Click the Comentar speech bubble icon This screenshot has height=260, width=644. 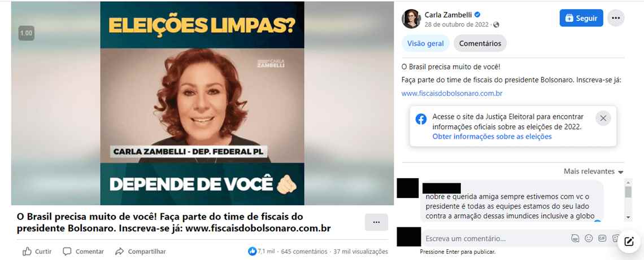[67, 252]
